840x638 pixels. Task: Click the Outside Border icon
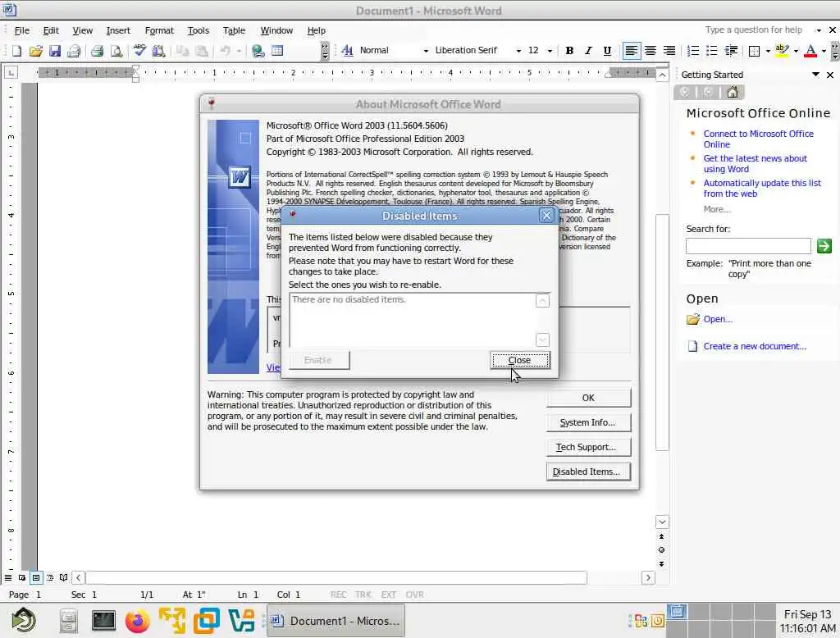click(x=755, y=51)
